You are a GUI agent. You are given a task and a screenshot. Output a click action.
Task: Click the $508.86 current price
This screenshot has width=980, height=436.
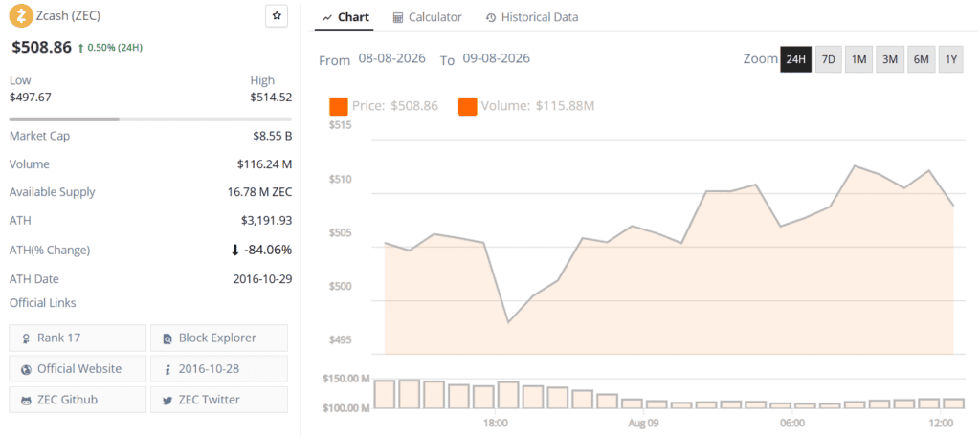(x=41, y=47)
